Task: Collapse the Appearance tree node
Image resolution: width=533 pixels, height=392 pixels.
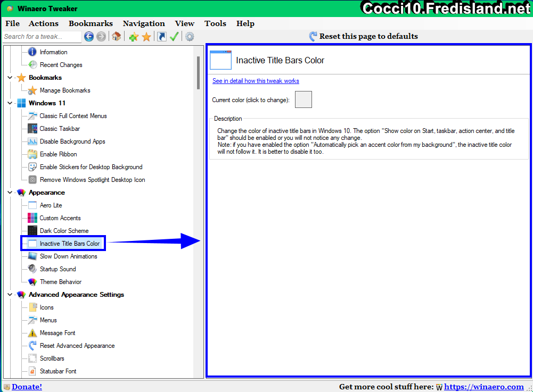Action: pos(10,192)
